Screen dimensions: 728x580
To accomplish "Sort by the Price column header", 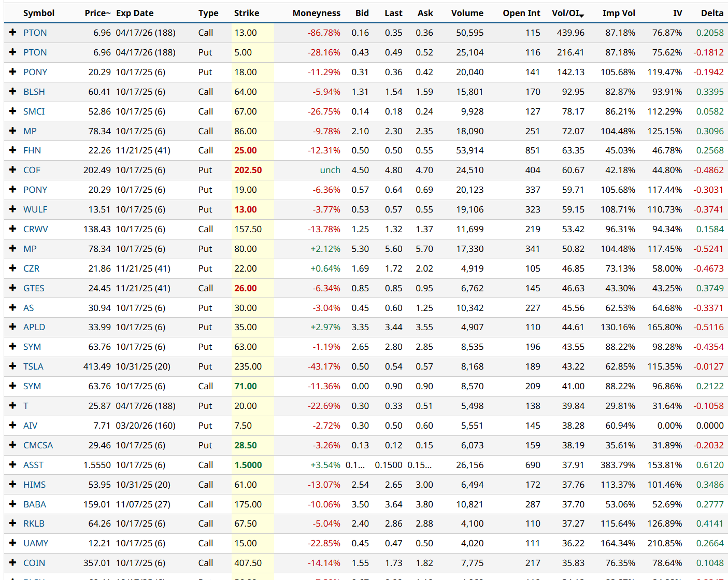I will tap(98, 13).
